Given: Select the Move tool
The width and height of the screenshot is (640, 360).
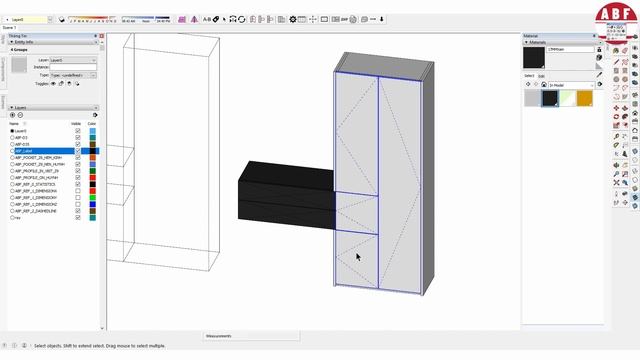Looking at the screenshot, I should (x=616, y=108).
